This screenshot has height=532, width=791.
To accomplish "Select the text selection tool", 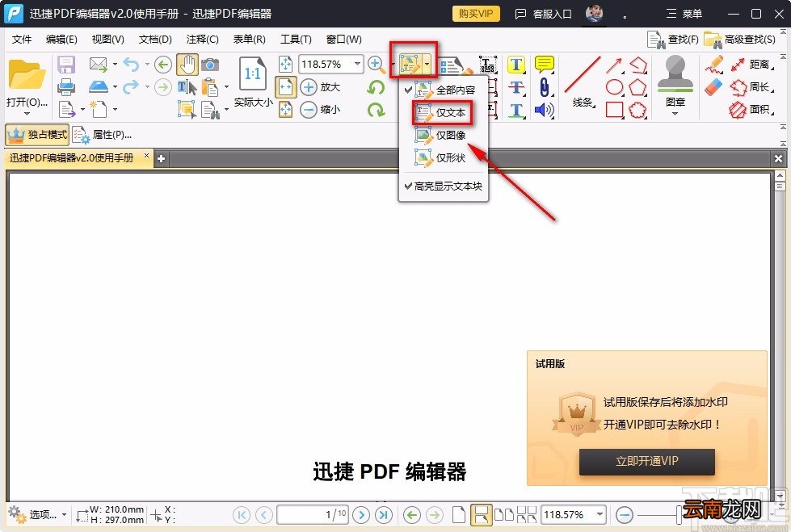I will pyautogui.click(x=187, y=87).
